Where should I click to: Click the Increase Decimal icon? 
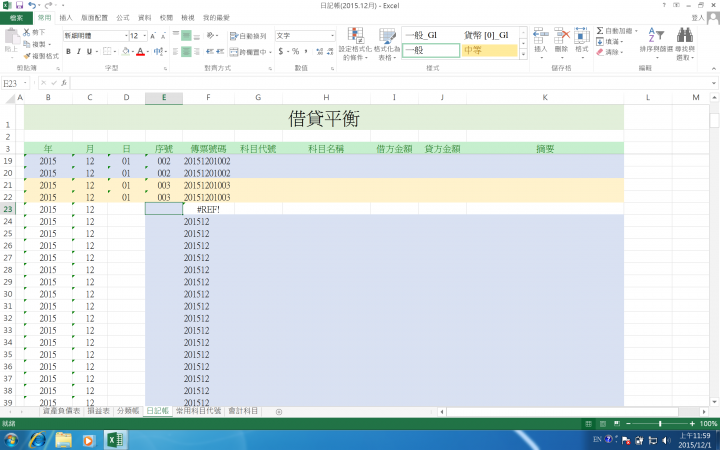coord(320,51)
